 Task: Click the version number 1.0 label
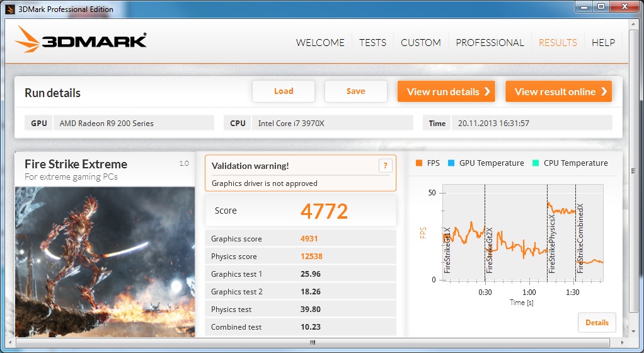[184, 163]
